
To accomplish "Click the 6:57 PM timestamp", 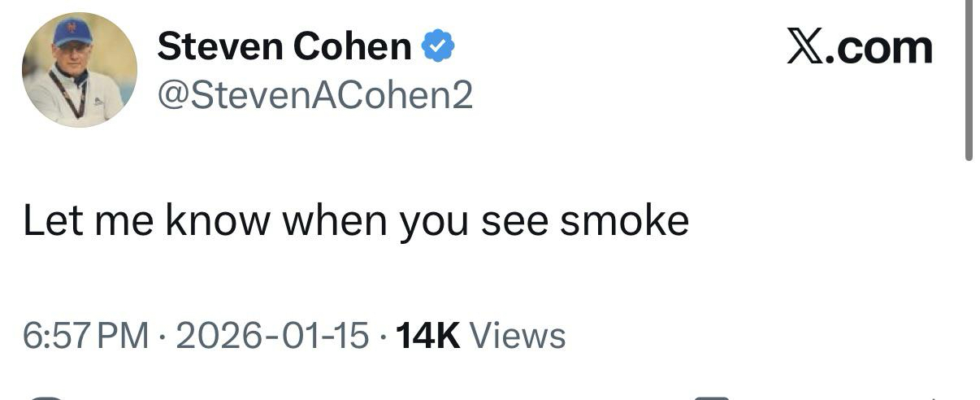I will pyautogui.click(x=86, y=336).
